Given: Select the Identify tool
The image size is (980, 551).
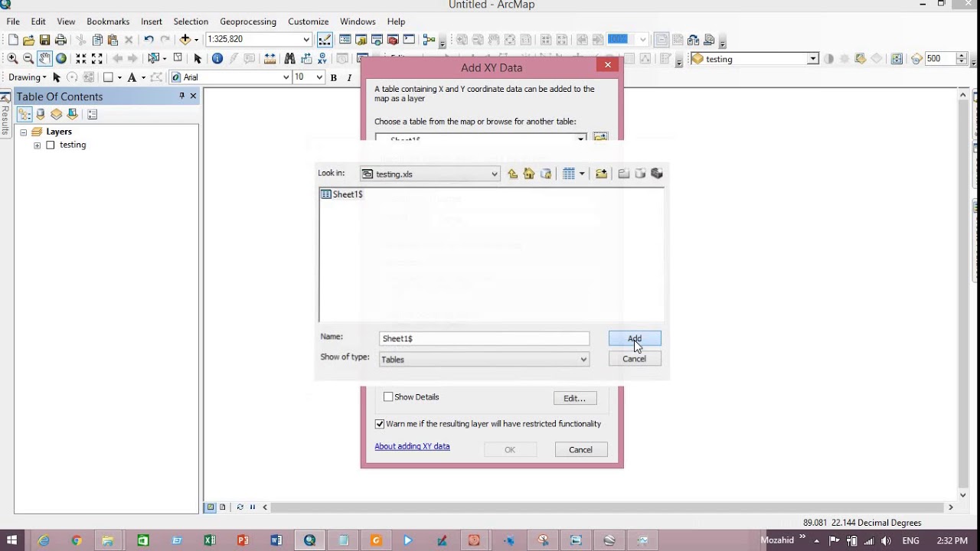Looking at the screenshot, I should point(217,58).
